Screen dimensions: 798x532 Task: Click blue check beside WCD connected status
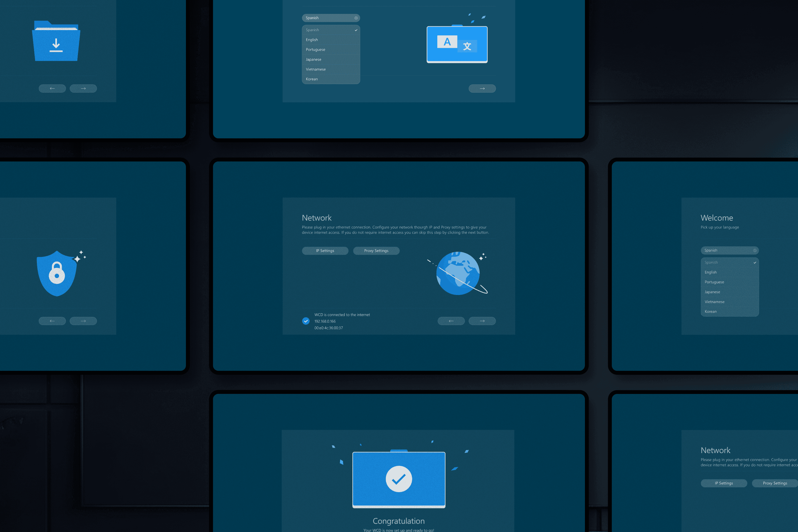point(306,321)
